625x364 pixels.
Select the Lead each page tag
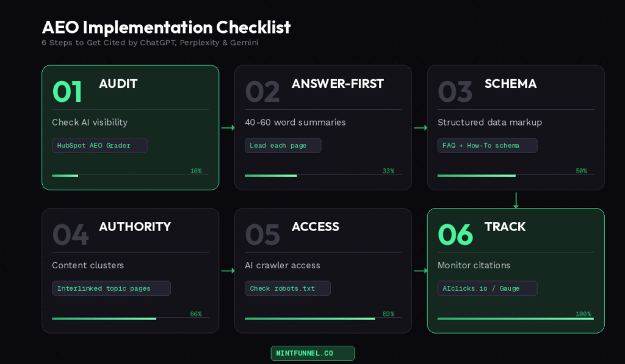(x=283, y=146)
